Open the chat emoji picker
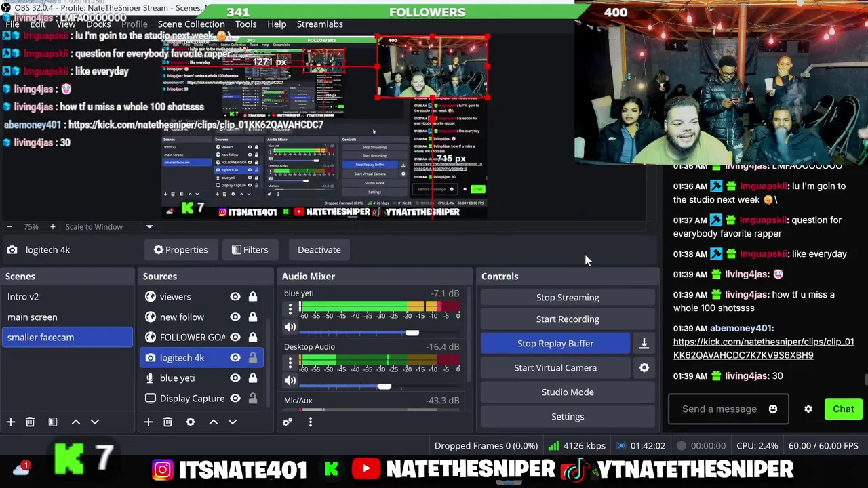 pyautogui.click(x=773, y=409)
